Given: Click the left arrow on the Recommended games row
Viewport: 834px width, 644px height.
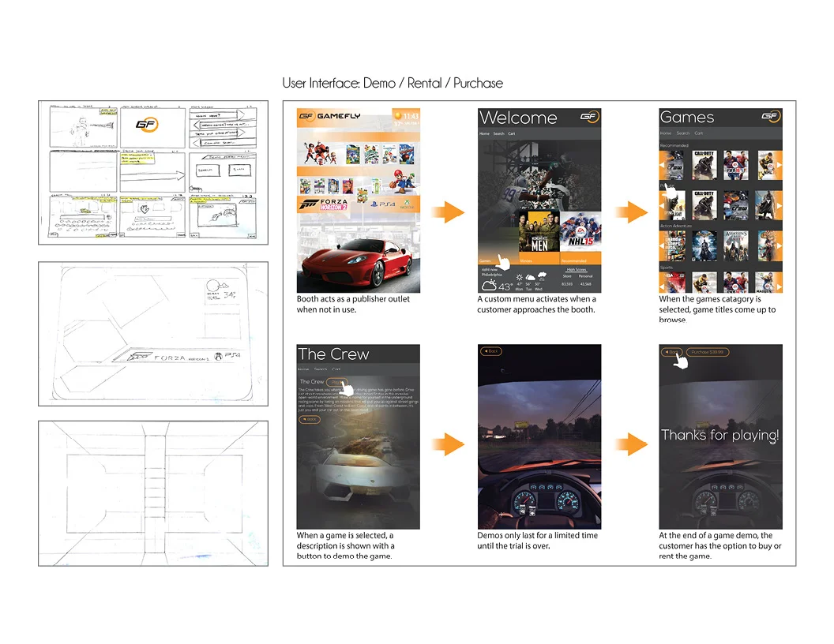Looking at the screenshot, I should coord(662,165).
